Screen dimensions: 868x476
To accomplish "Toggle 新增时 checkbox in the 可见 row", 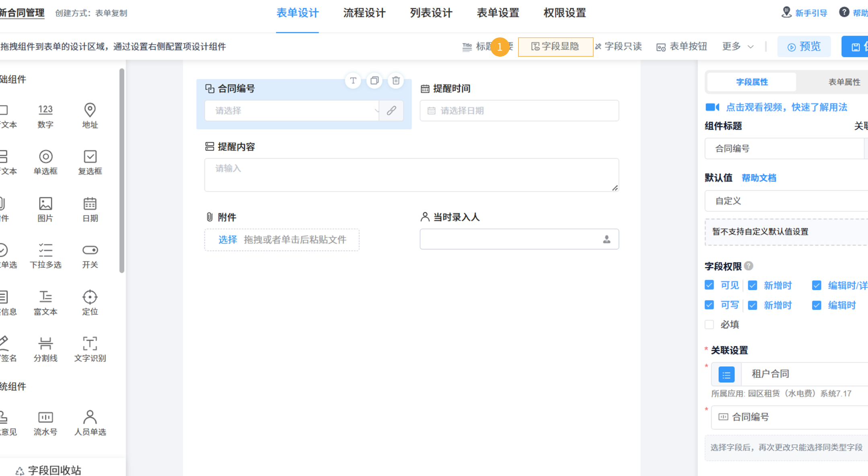I will click(x=752, y=285).
